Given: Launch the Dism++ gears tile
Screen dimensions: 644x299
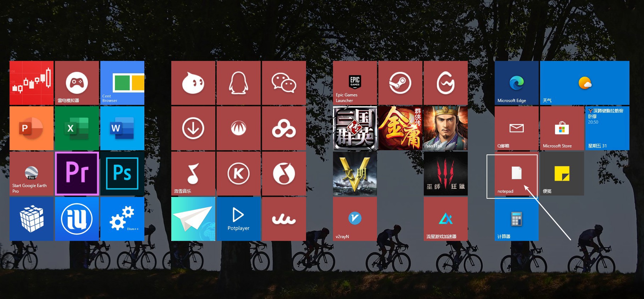Looking at the screenshot, I should (x=122, y=219).
